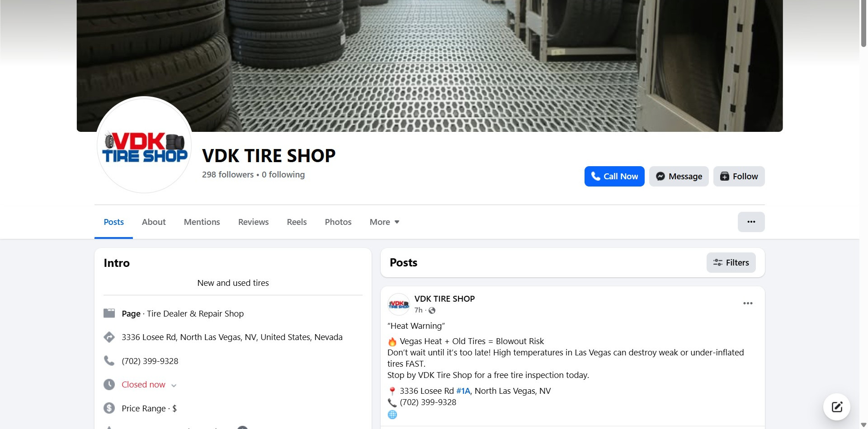Click the directions arrow icon beside the address

tap(109, 337)
